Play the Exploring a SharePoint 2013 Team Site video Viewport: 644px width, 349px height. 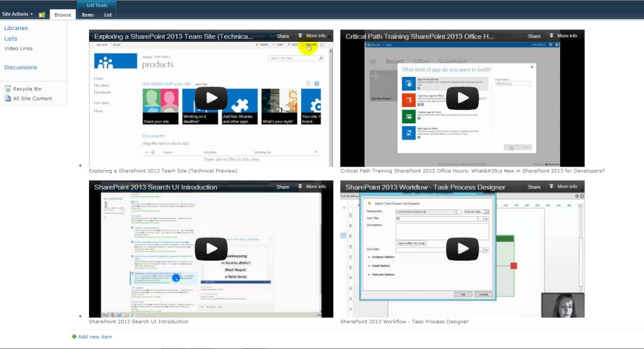pos(211,98)
